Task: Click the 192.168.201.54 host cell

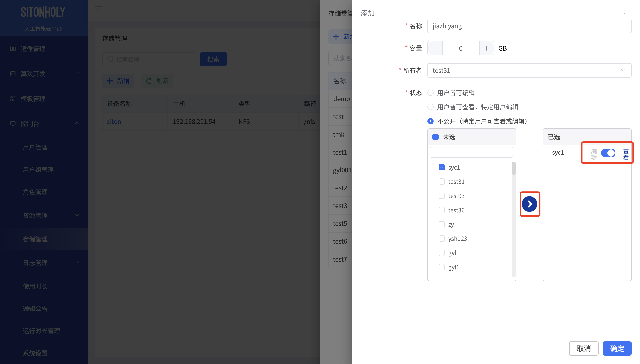Action: pyautogui.click(x=194, y=121)
